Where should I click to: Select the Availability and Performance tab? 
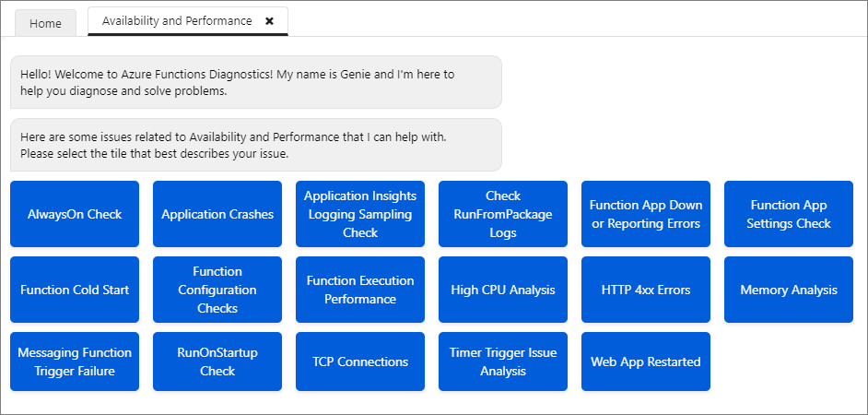tap(177, 21)
